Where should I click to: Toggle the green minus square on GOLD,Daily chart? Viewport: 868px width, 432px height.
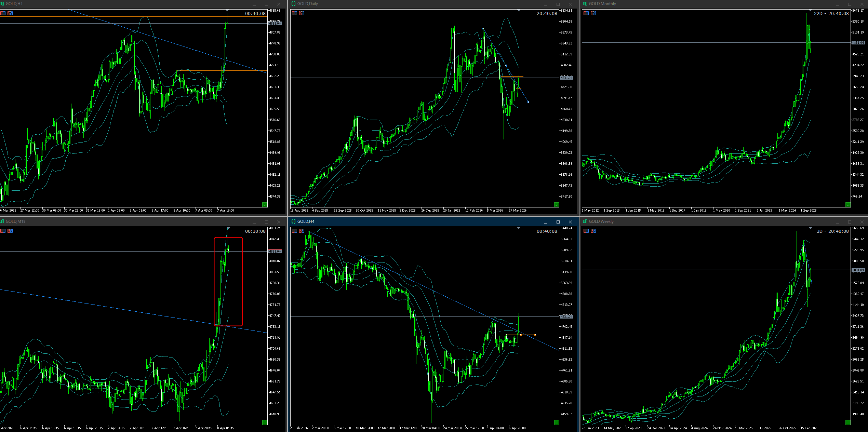tap(556, 204)
